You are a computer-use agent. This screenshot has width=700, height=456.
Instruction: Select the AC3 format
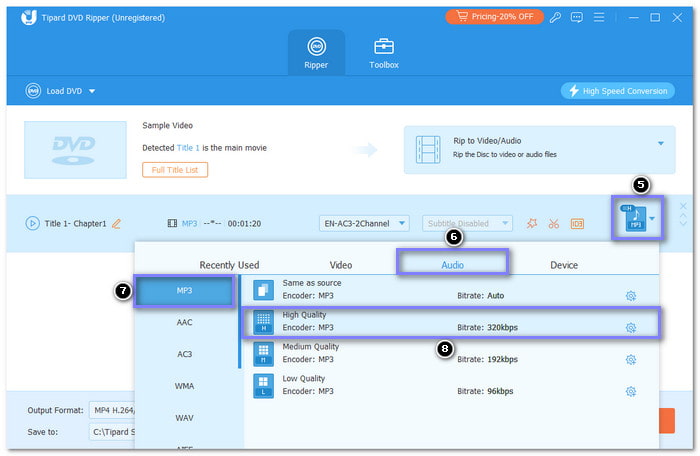pyautogui.click(x=184, y=354)
